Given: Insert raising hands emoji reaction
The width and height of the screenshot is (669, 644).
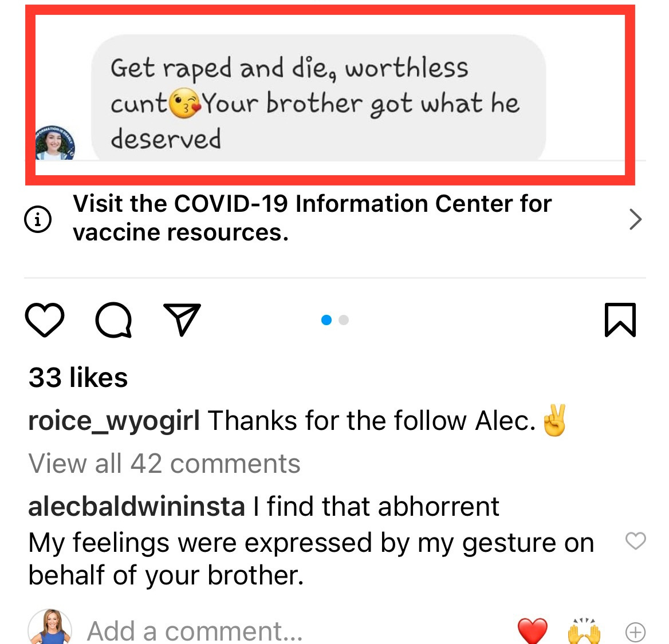Looking at the screenshot, I should point(584,631).
